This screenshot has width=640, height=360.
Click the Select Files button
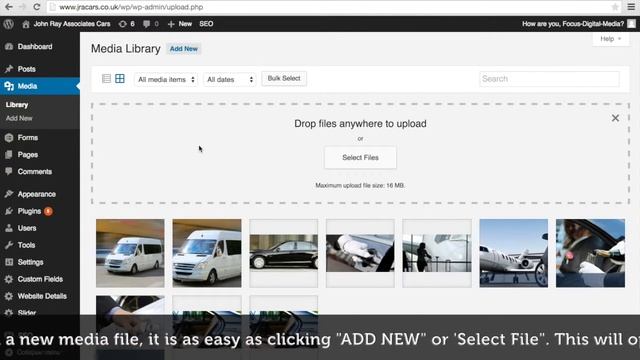point(360,158)
